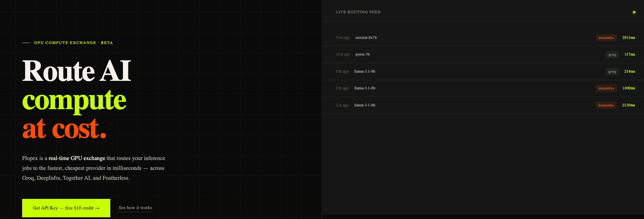Click the deepinfra tag on mixtral-8x7b row

tap(606, 38)
